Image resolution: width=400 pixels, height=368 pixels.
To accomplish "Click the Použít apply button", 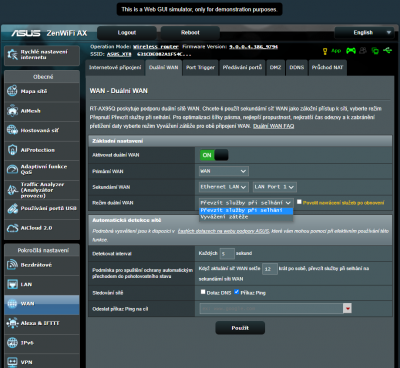I will tap(240, 328).
